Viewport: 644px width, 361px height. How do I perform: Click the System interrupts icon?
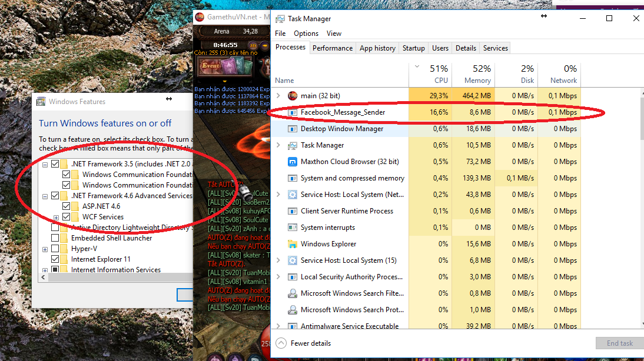293,228
